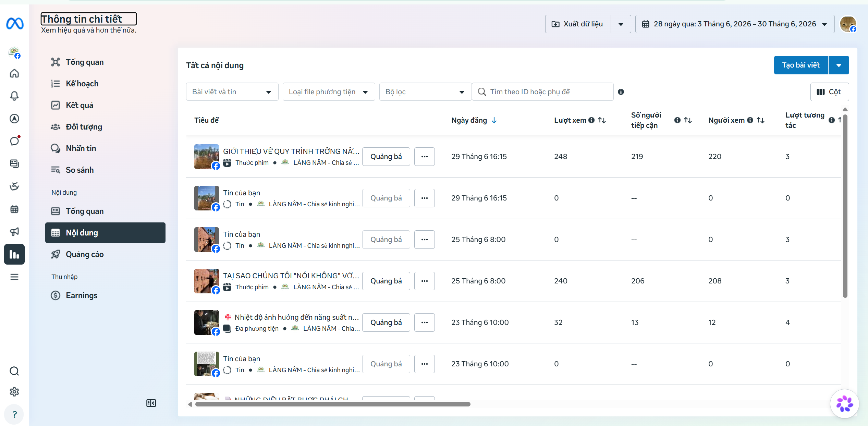This screenshot has height=426, width=868.
Task: Click the horizontal scrollbar under the table
Action: coord(332,404)
